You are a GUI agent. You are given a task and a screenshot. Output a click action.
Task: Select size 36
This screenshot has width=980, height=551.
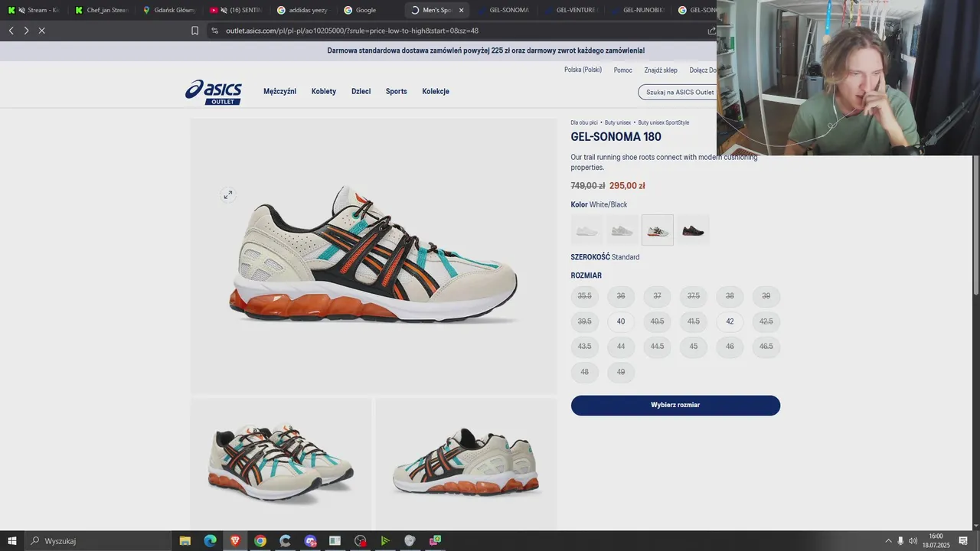[621, 296]
